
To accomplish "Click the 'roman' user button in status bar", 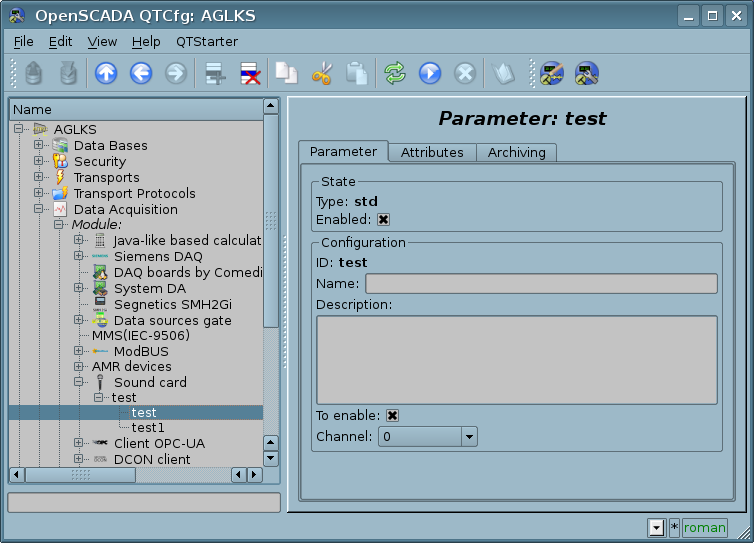I will click(704, 527).
